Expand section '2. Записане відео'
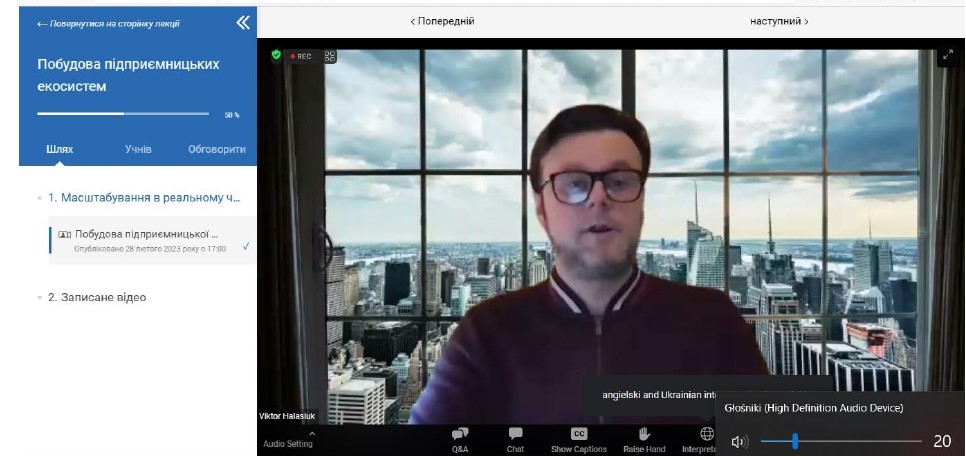 (92, 297)
